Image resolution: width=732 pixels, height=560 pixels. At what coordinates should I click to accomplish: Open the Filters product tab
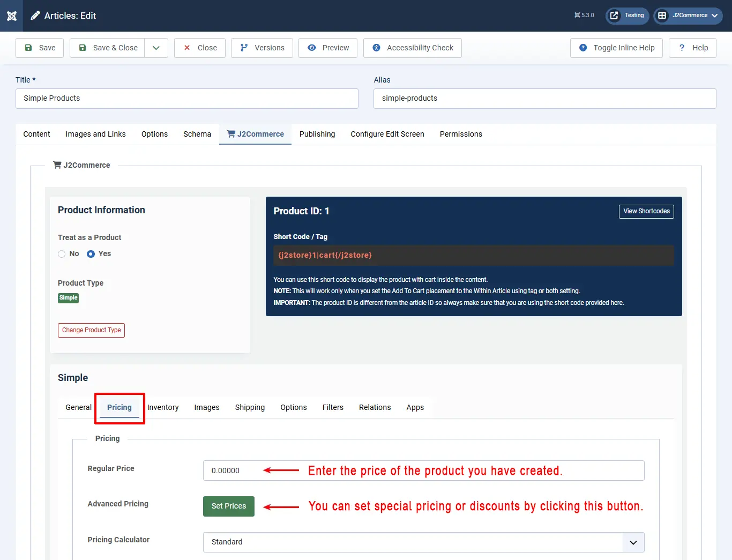(x=333, y=407)
